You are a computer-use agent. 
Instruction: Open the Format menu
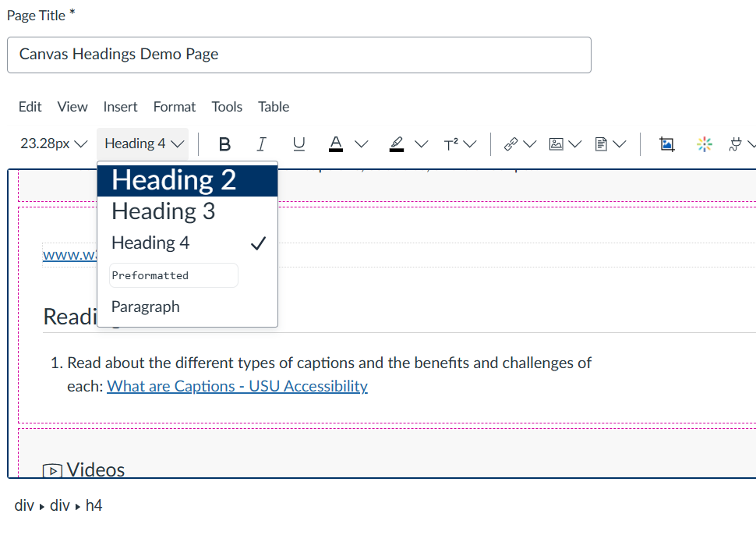175,107
